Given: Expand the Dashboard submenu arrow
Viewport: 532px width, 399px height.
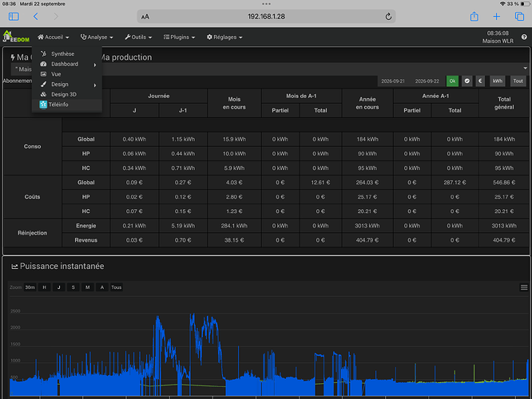Looking at the screenshot, I should point(95,65).
